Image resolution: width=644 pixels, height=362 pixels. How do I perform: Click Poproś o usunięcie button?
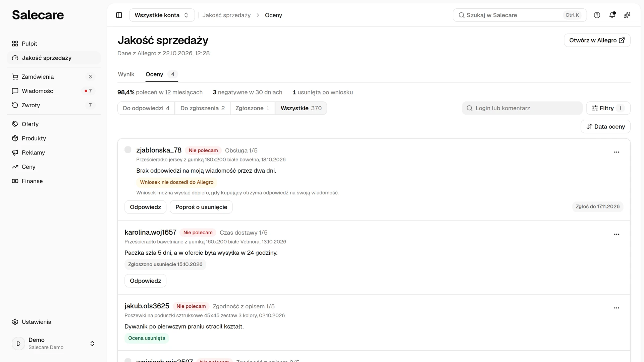click(x=201, y=207)
